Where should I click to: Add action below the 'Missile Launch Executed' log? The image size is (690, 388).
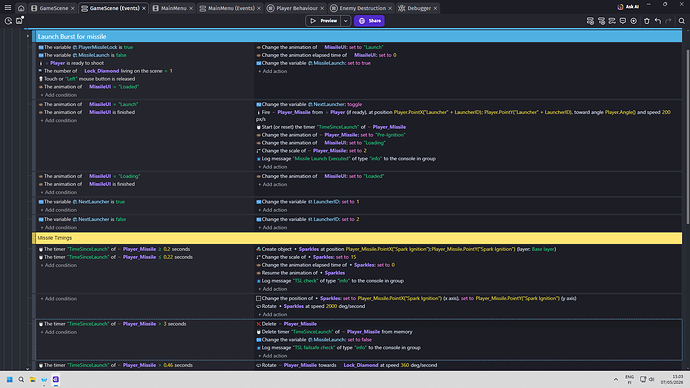[274, 167]
